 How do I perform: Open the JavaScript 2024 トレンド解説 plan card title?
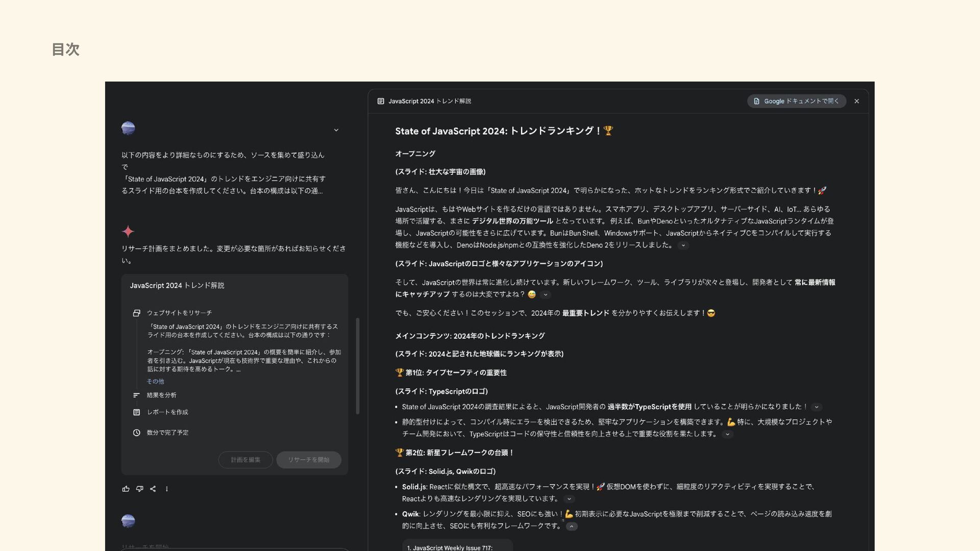point(177,285)
